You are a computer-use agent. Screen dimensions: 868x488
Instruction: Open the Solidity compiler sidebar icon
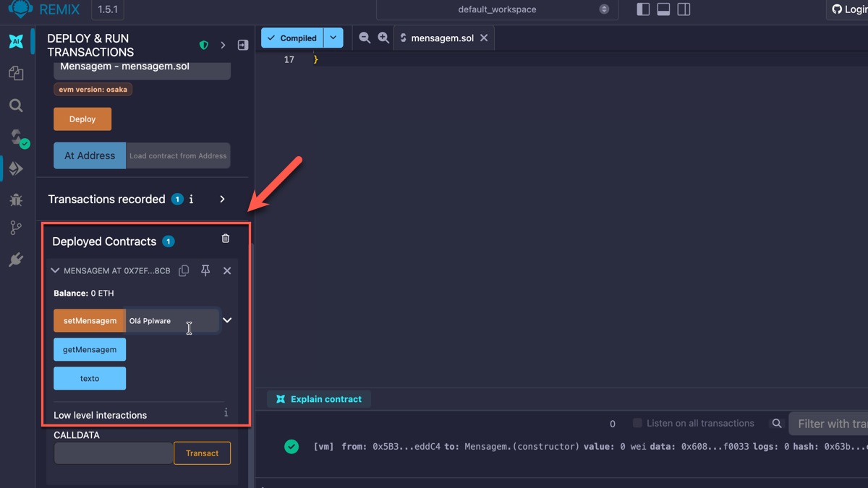[x=17, y=137]
